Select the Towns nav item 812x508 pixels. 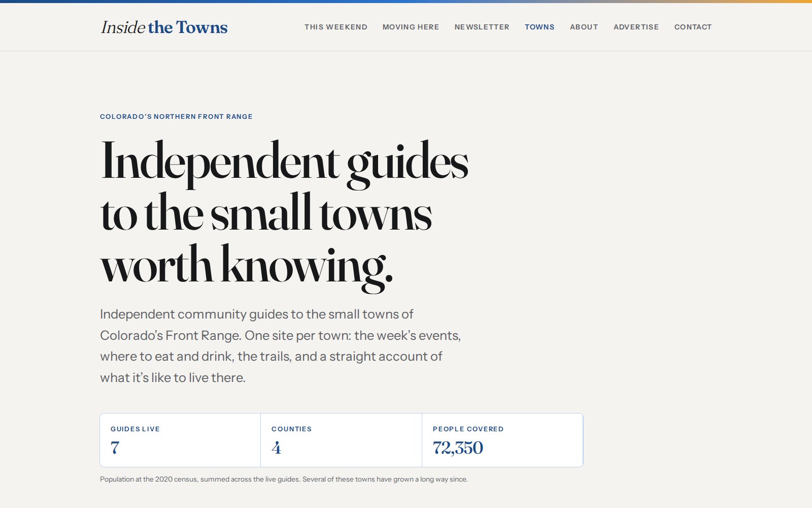tap(539, 27)
